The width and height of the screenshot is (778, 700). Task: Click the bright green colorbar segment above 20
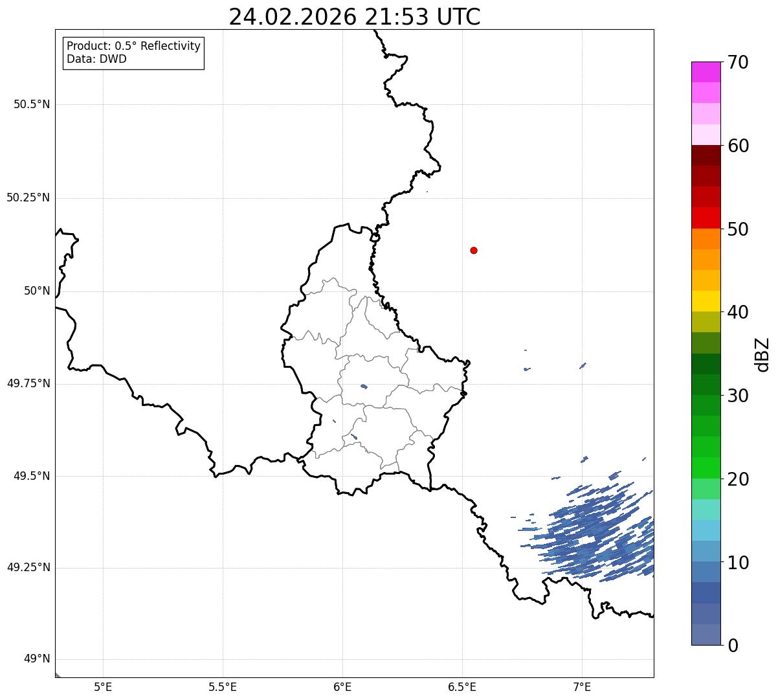pyautogui.click(x=706, y=468)
